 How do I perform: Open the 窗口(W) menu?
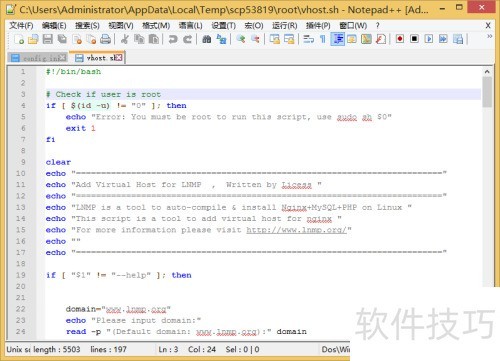click(353, 25)
